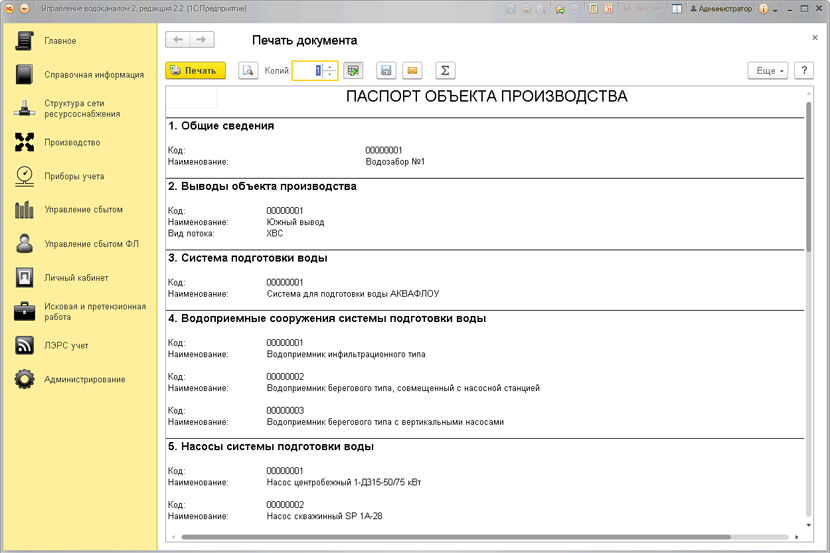Click the print preview icon

tap(248, 71)
